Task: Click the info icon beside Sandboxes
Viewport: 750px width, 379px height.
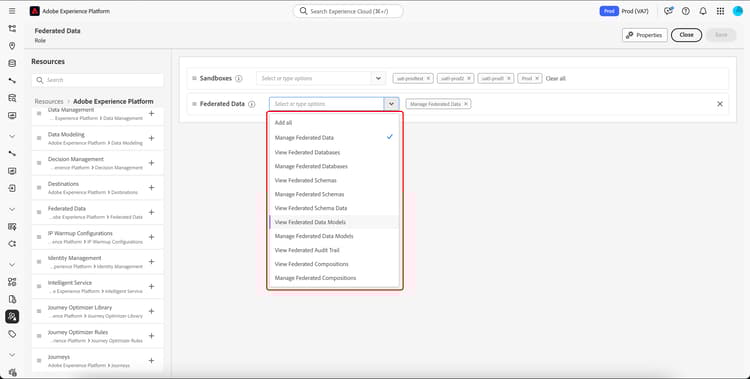Action: (x=238, y=78)
